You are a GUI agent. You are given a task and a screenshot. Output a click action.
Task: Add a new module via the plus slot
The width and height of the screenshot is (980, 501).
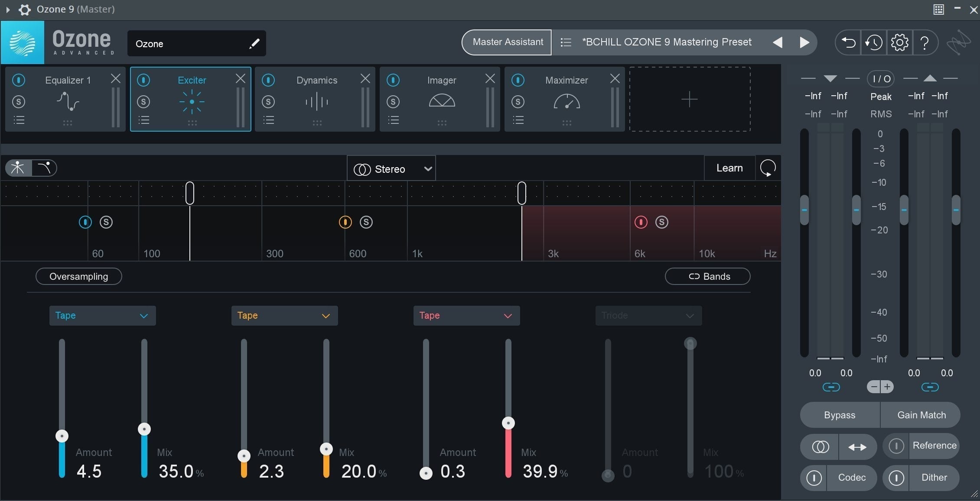(x=689, y=100)
